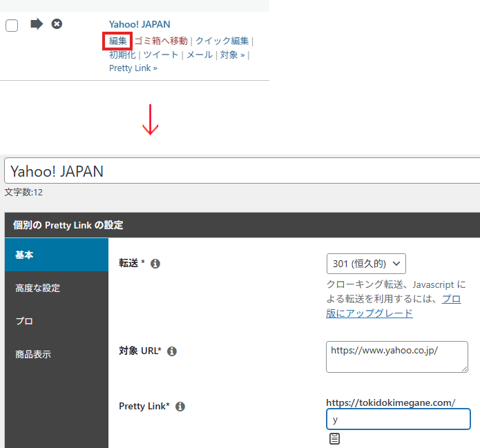Click the Pretty Link slug input field
The image size is (480, 448).
click(398, 419)
